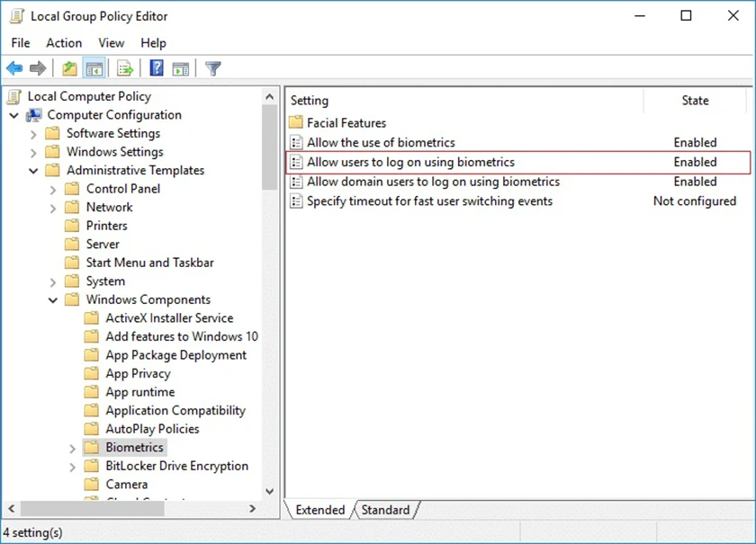The image size is (756, 544).
Task: Open Help via the question mark icon
Action: click(157, 68)
